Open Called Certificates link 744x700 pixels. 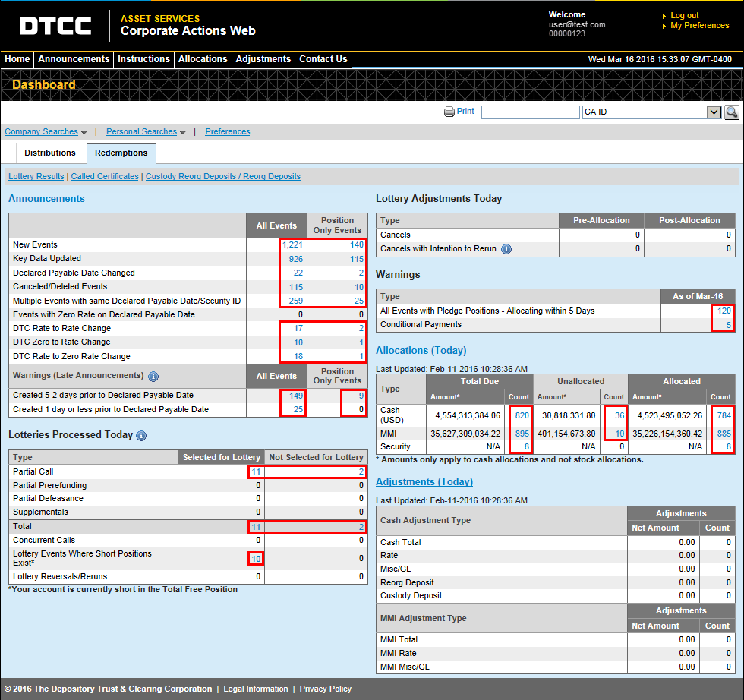click(x=105, y=176)
